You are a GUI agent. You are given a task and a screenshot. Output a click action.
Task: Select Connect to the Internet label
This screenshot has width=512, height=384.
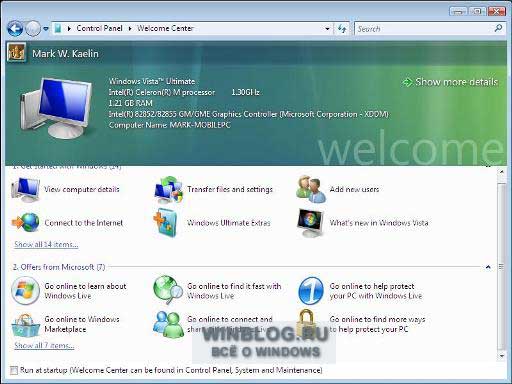click(x=84, y=223)
